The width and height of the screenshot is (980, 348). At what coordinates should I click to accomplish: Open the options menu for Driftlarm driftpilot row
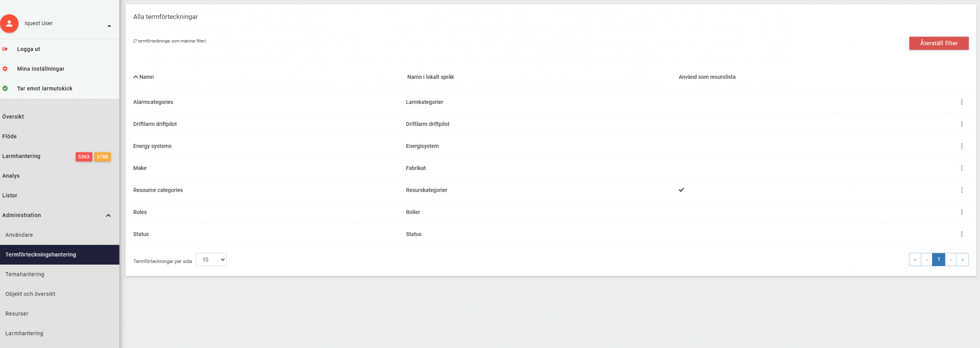(x=961, y=124)
